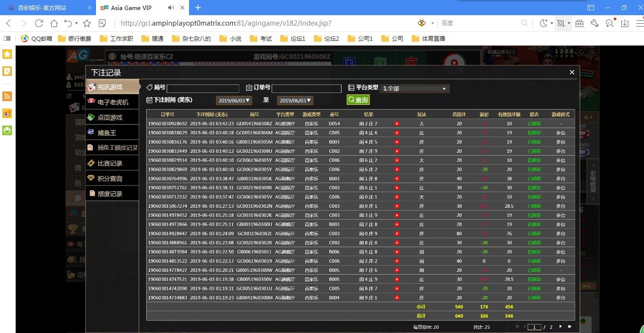644x333 pixels.
Task: Open the RSS feed icon in sidebar
Action: click(x=7, y=96)
